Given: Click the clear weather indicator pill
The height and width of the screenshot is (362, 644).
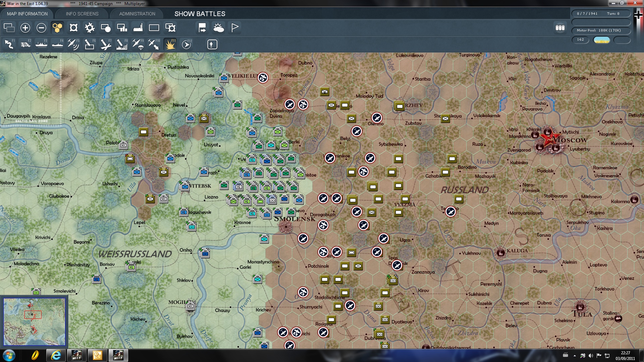Looking at the screenshot, I should (602, 40).
